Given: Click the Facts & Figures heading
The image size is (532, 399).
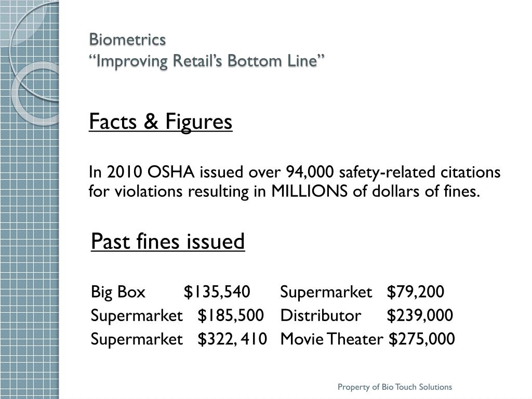Looking at the screenshot, I should [x=161, y=122].
